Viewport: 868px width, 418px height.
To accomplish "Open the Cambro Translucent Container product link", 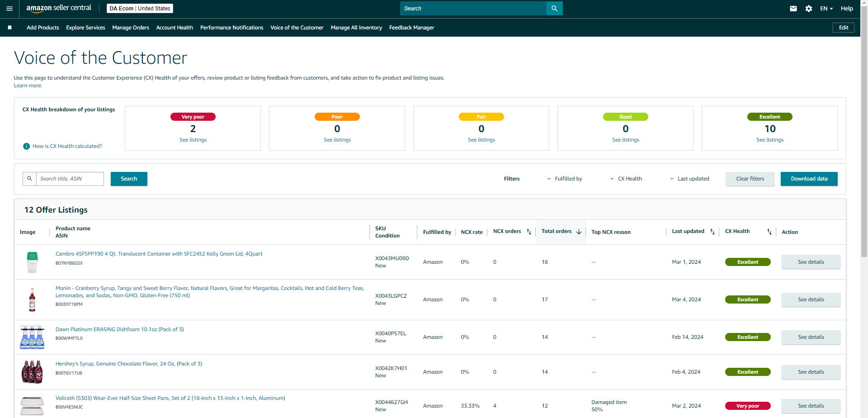I will click(159, 254).
